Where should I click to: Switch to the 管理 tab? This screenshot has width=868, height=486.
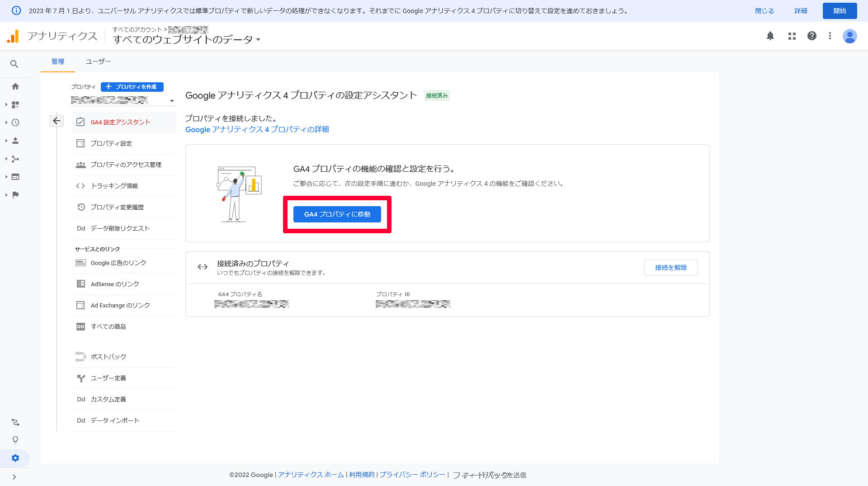tap(58, 61)
